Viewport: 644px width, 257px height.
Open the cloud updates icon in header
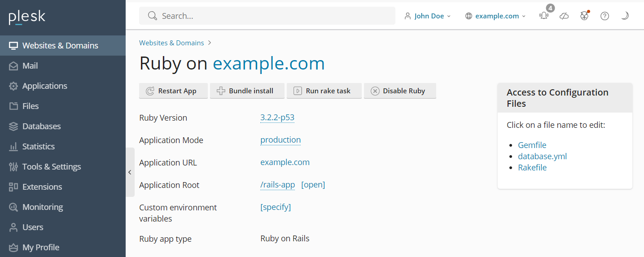(x=564, y=16)
